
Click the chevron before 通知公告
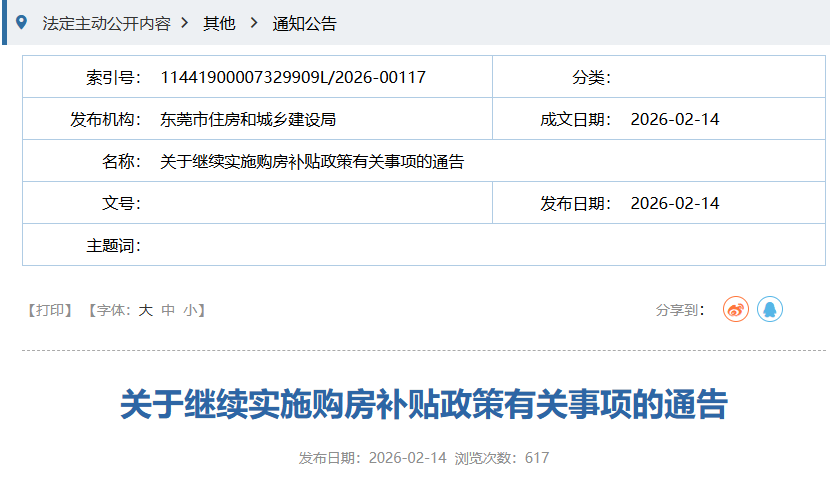pos(254,23)
